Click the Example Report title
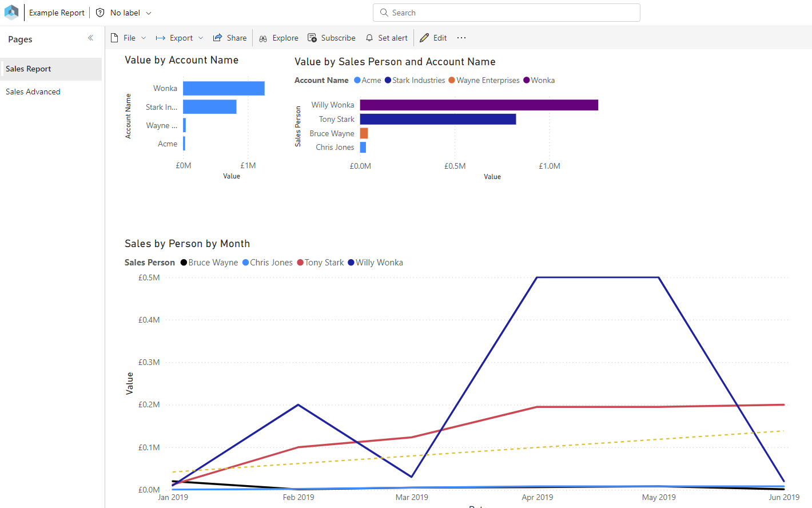The width and height of the screenshot is (812, 508). [57, 13]
